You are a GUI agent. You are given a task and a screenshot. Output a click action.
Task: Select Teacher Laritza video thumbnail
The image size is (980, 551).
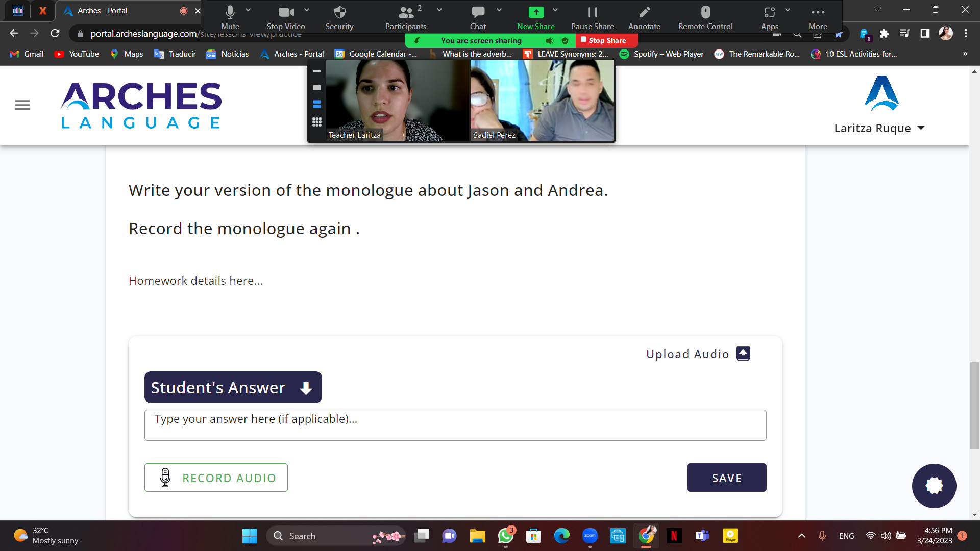pos(398,101)
